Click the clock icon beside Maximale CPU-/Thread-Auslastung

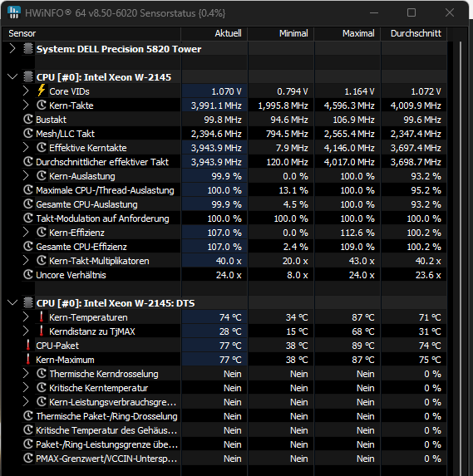coord(28,189)
